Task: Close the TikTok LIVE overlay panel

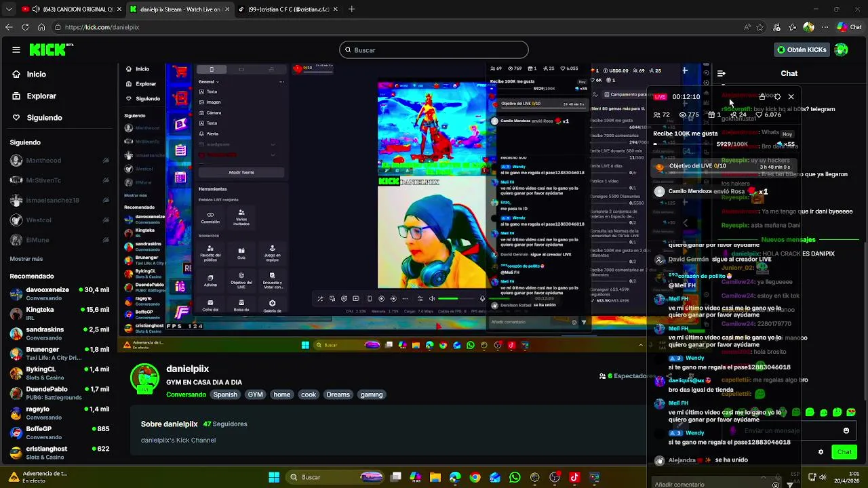Action: click(791, 97)
